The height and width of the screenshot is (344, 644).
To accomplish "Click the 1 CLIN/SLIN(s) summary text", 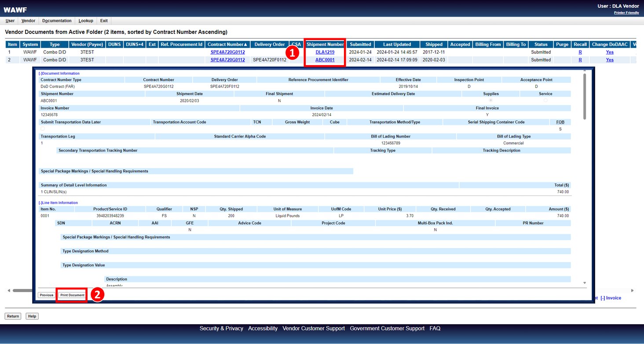I will [54, 192].
